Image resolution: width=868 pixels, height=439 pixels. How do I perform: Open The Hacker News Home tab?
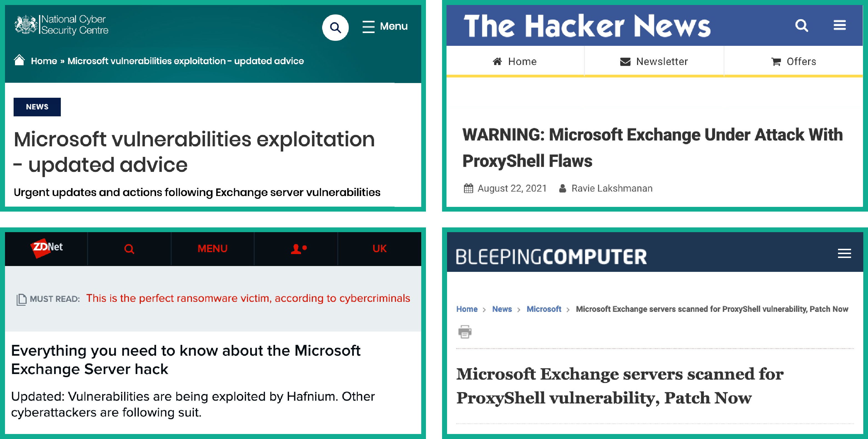click(515, 61)
